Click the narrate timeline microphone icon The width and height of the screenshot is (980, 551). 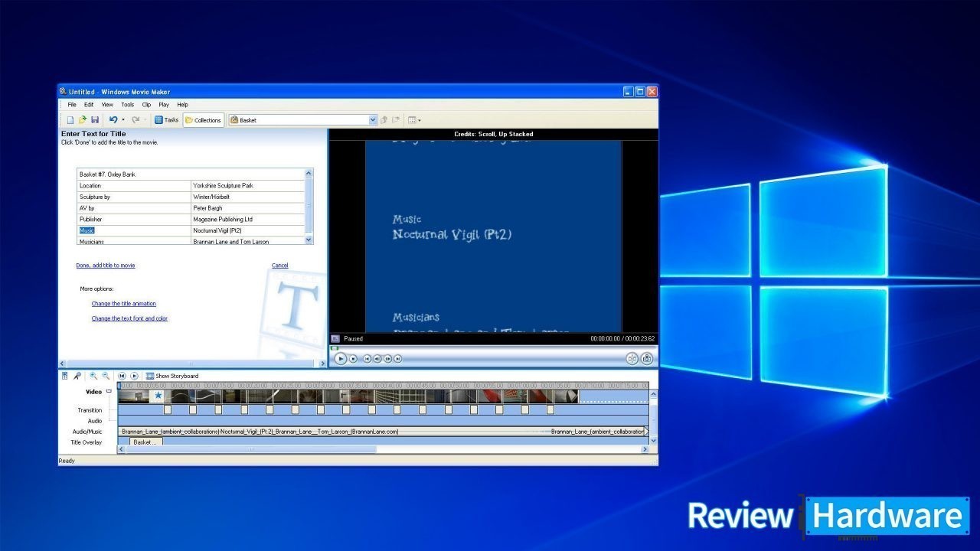point(77,376)
